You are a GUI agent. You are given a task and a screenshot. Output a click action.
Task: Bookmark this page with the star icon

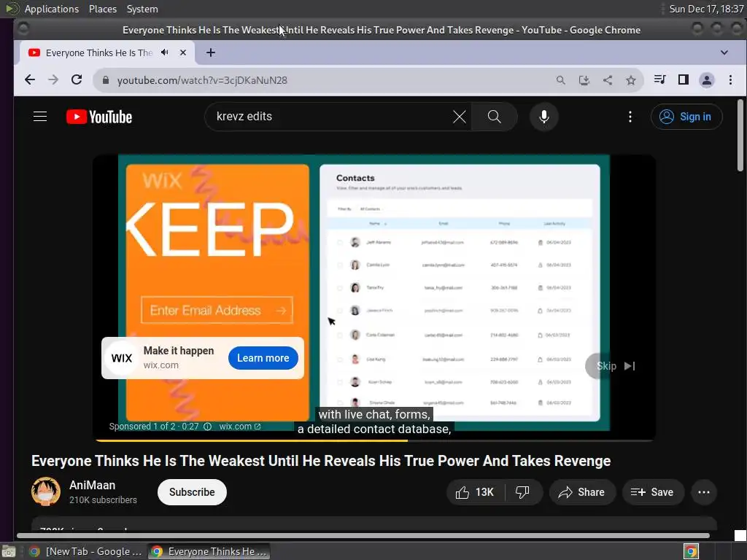631,80
